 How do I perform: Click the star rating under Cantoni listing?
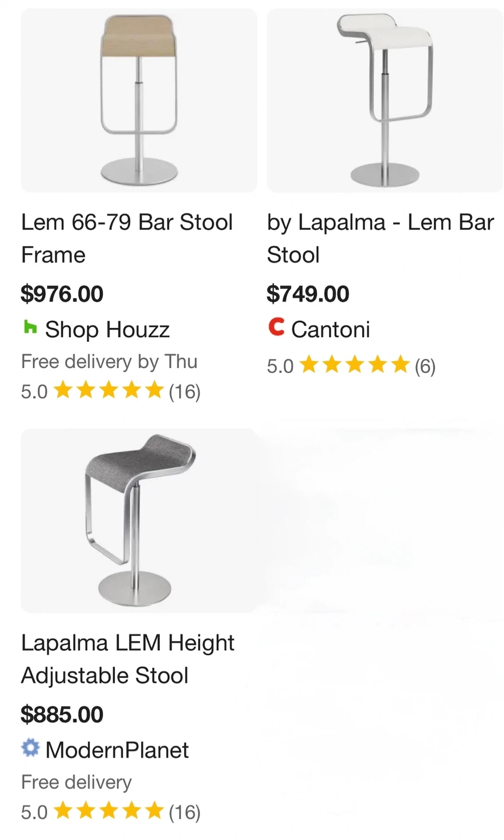[355, 366]
